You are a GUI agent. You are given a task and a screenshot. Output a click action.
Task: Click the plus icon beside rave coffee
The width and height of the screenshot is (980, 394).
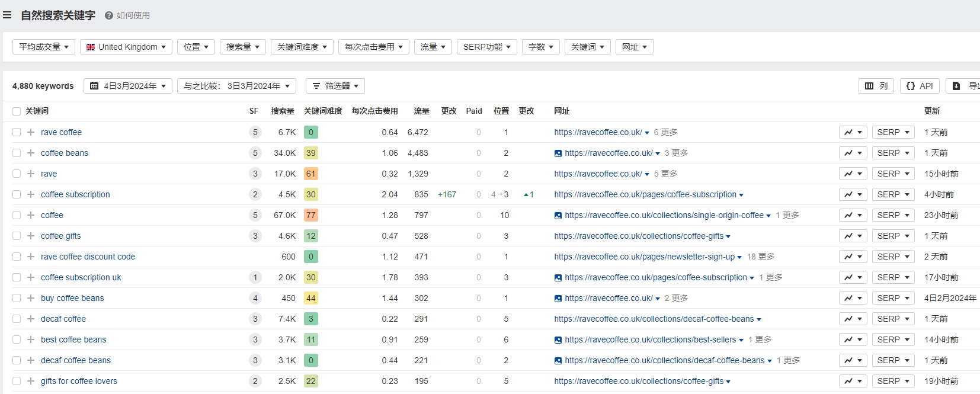[x=31, y=132]
